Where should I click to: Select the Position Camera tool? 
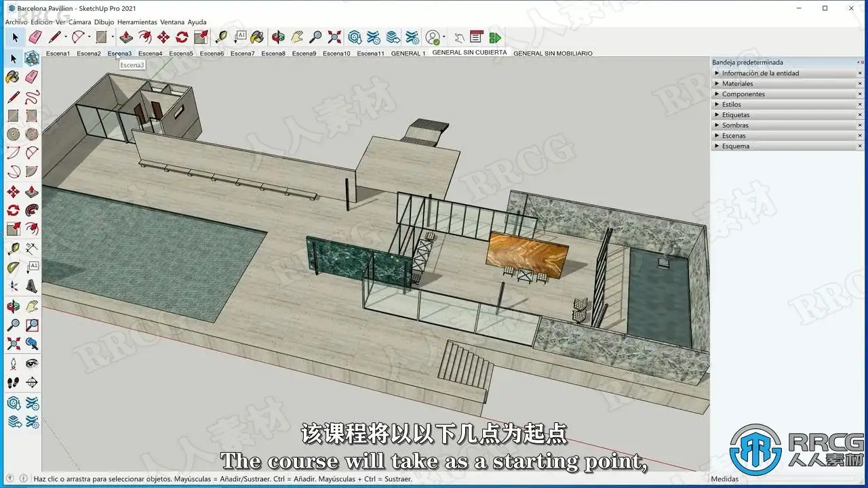[13, 364]
